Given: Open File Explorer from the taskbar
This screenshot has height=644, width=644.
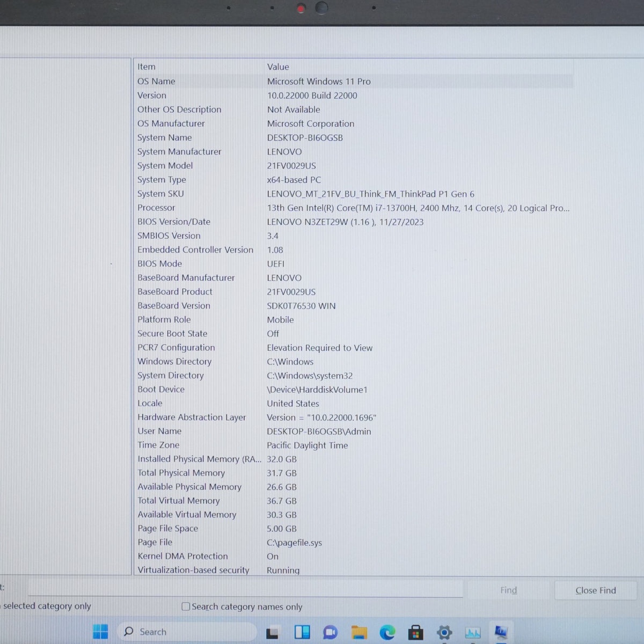Looking at the screenshot, I should (x=359, y=632).
